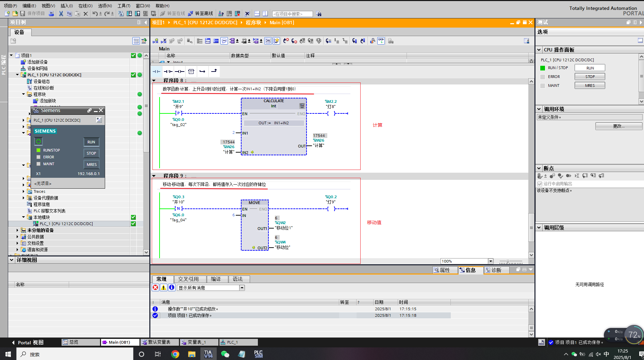Open WeChat from the taskbar

click(x=225, y=354)
